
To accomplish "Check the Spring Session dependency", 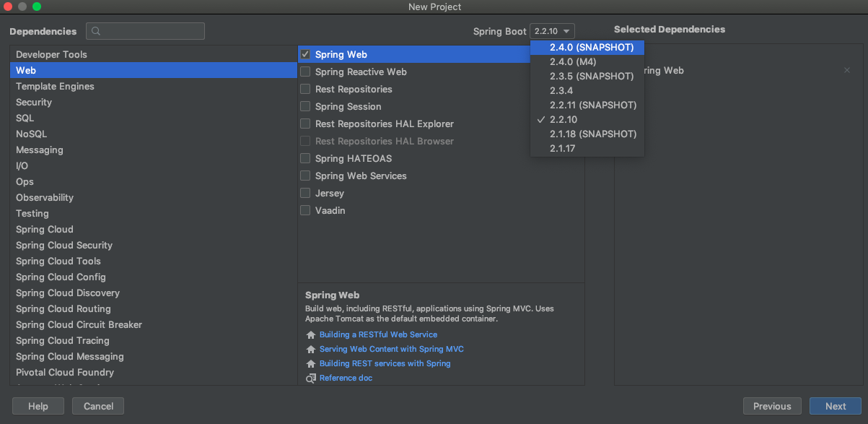I will pos(305,106).
